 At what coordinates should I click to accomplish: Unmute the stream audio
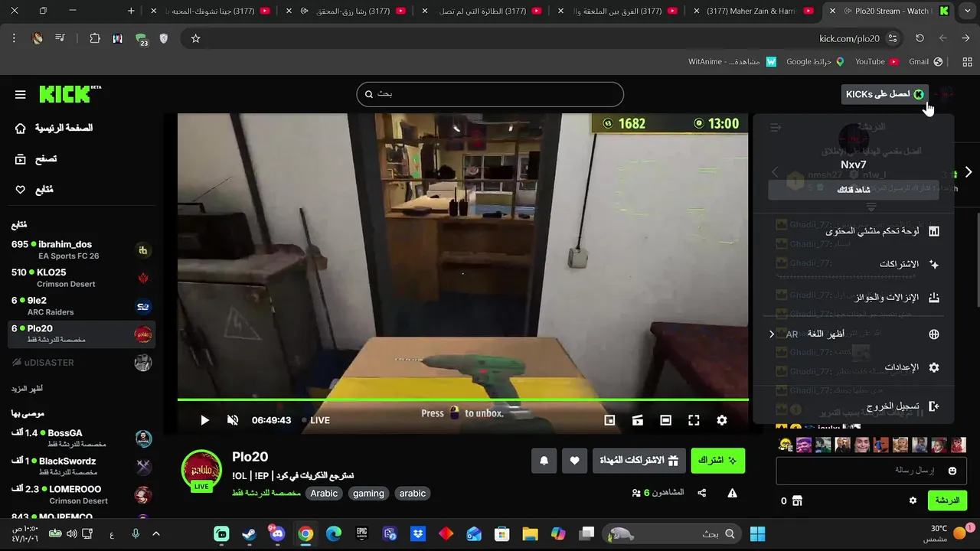pyautogui.click(x=233, y=420)
